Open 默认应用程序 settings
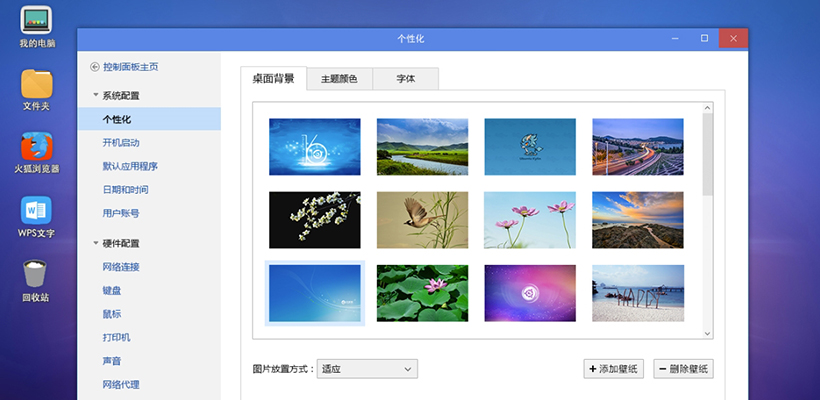 [x=130, y=166]
